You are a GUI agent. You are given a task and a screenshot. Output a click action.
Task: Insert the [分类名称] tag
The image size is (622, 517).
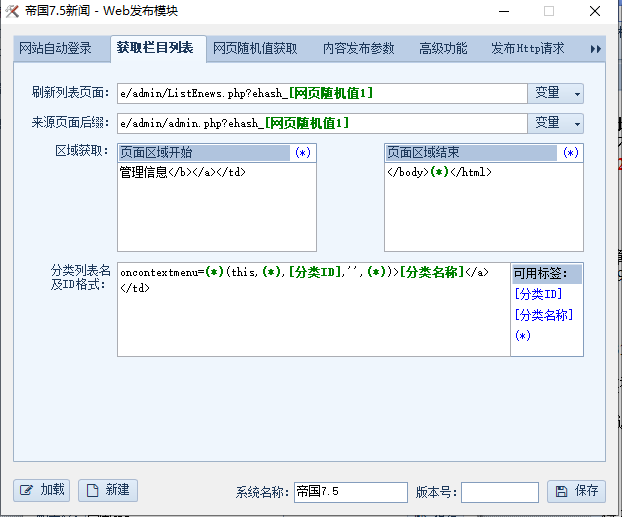tap(543, 315)
